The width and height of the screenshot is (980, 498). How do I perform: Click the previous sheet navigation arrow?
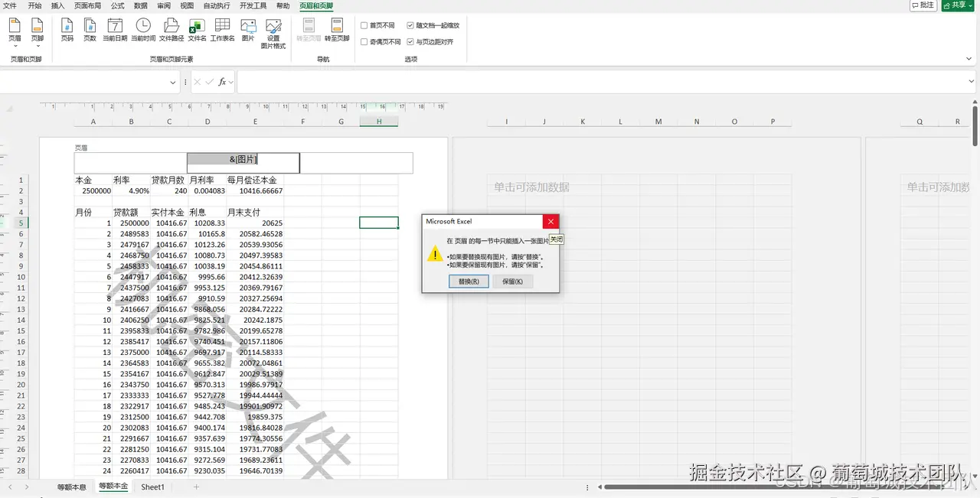(10, 487)
